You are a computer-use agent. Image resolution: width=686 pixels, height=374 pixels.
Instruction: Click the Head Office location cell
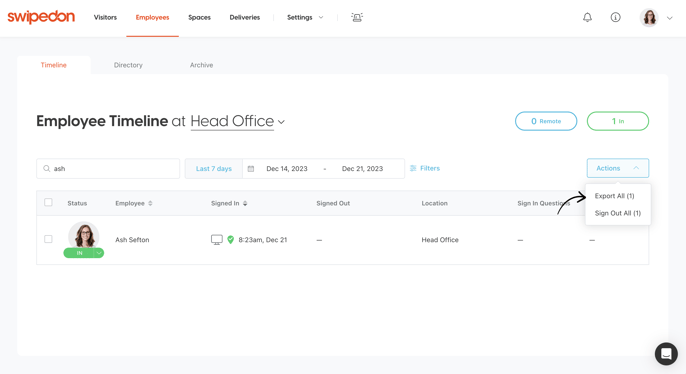pyautogui.click(x=440, y=240)
